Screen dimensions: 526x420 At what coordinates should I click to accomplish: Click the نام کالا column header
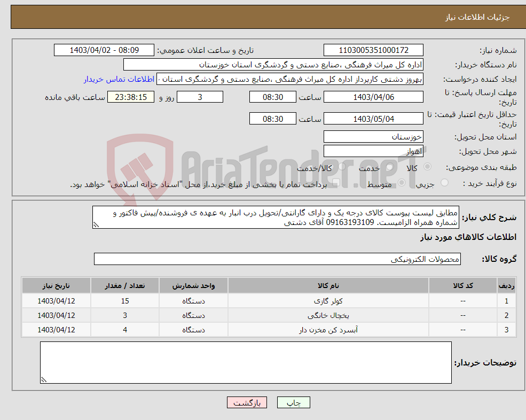pyautogui.click(x=328, y=285)
